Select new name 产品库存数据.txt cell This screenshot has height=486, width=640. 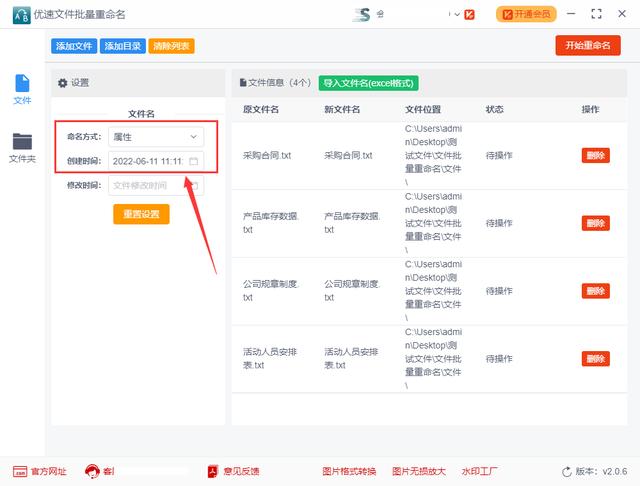(352, 223)
